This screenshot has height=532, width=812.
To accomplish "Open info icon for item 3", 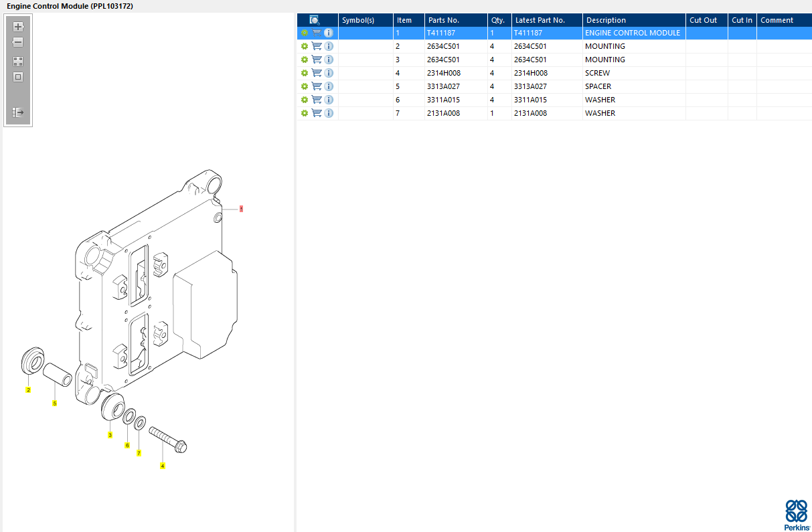I will (x=329, y=60).
